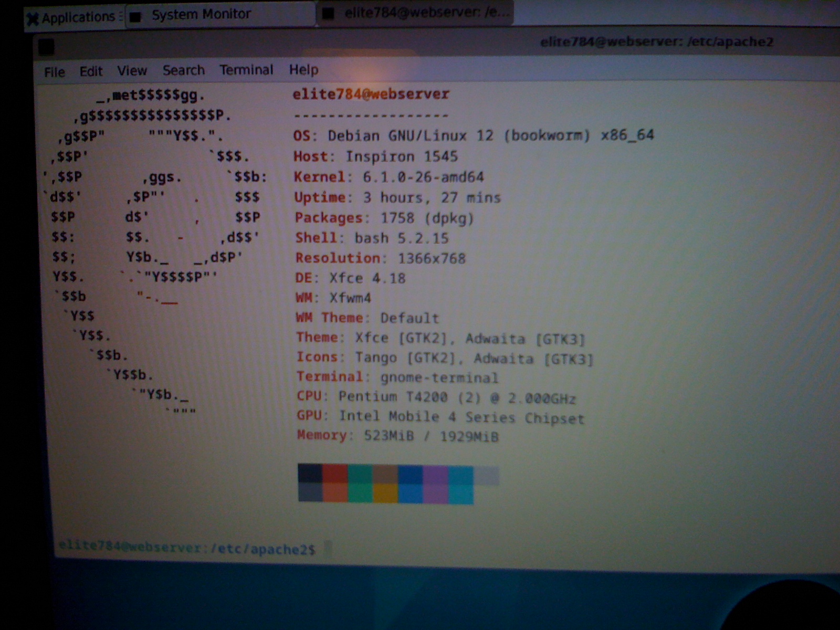Screen dimensions: 840x630
Task: Click the Debian ASCII logo top line _,met$$$$$gg.
Action: (151, 96)
